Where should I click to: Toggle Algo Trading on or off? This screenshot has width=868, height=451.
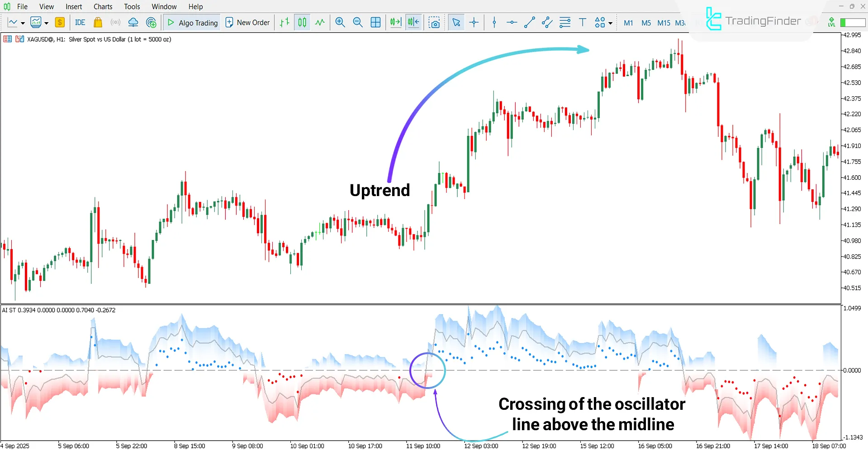(x=191, y=22)
